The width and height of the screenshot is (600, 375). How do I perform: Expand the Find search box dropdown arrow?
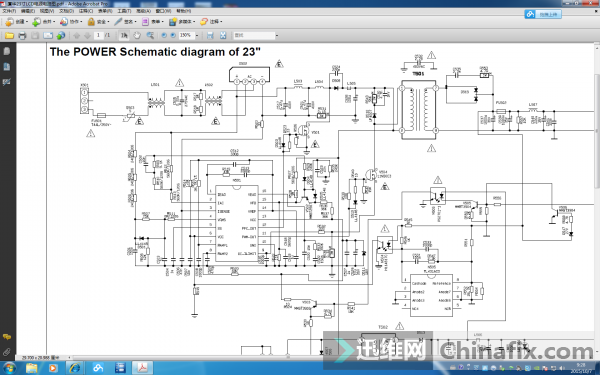click(277, 36)
